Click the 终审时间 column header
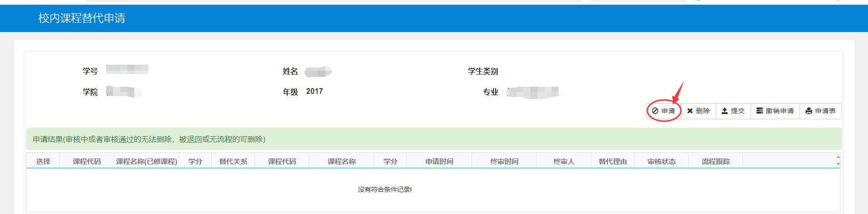This screenshot has width=868, height=214. pyautogui.click(x=504, y=161)
